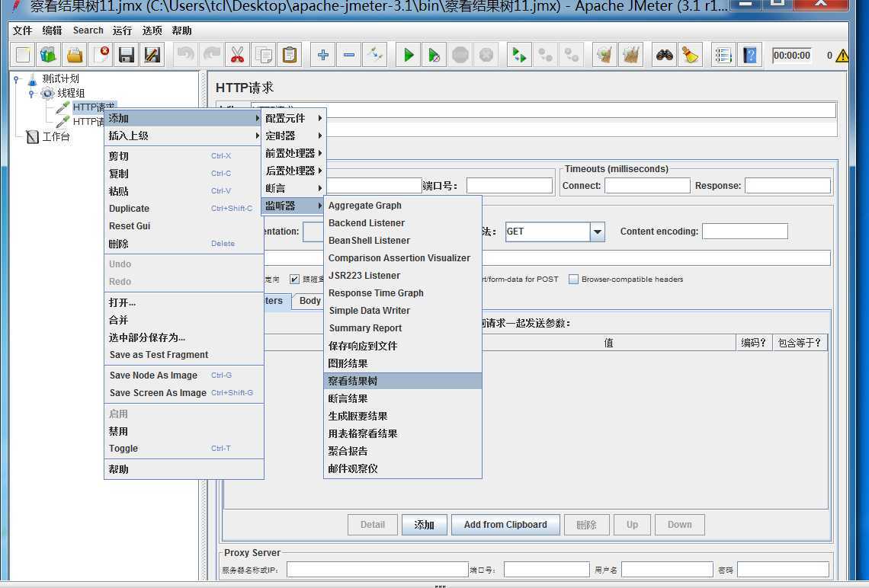Click the Connect timeout input field
The height and width of the screenshot is (588, 869).
click(x=647, y=186)
